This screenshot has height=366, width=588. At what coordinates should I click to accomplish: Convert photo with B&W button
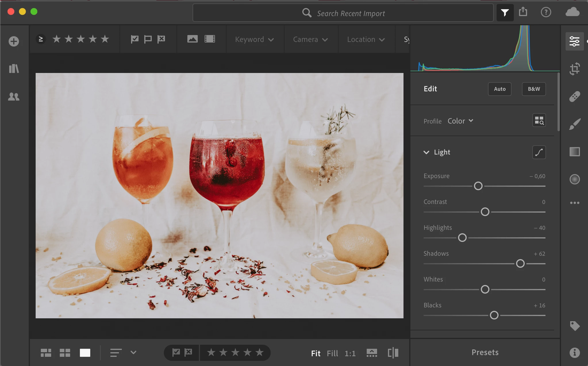[534, 89]
